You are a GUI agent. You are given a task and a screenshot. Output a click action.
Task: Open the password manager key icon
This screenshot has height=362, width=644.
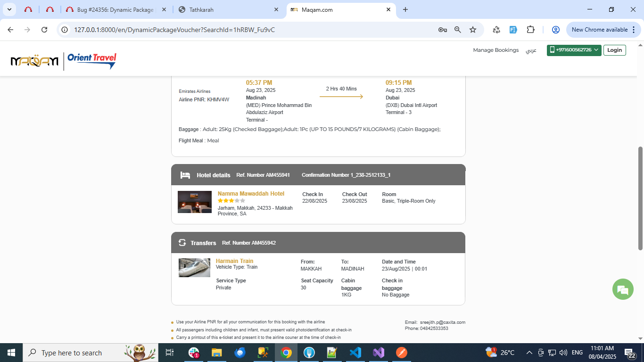pos(442,29)
